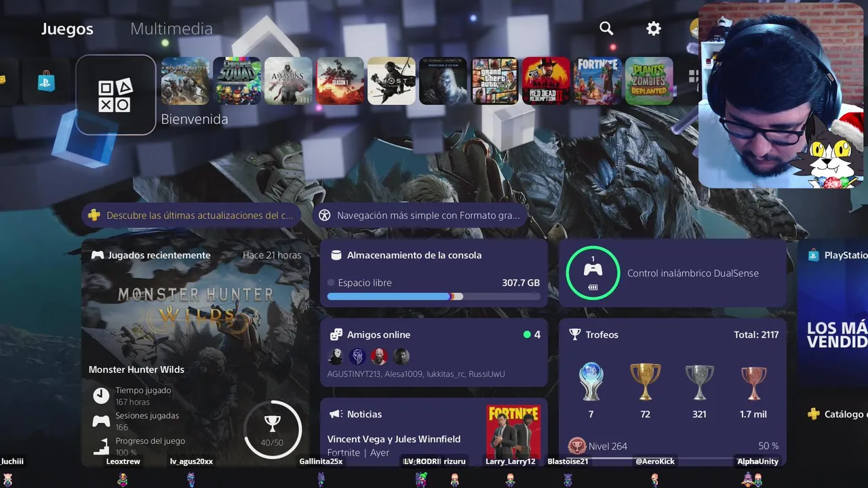This screenshot has width=868, height=488.
Task: Click the '167 horas' playtime value
Action: pos(132,402)
